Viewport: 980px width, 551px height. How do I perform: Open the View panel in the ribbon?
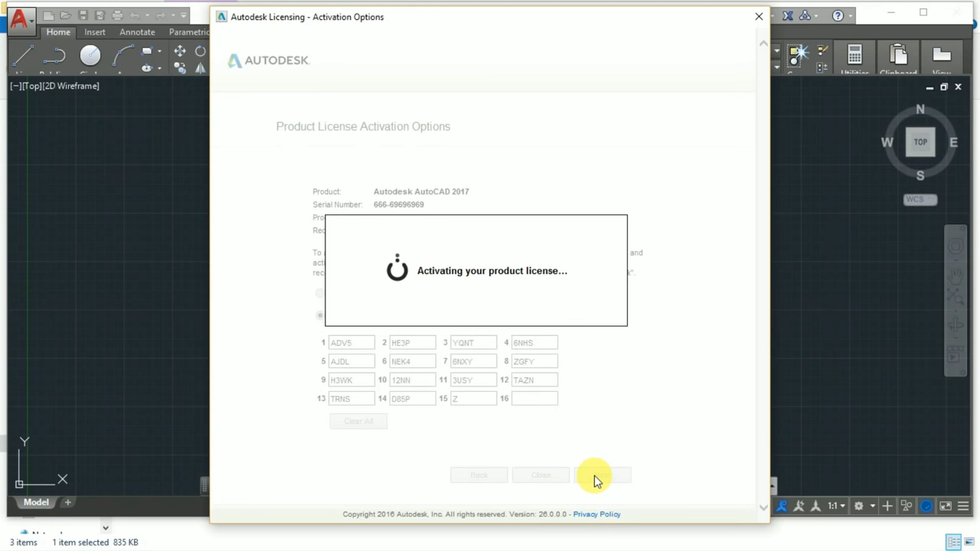click(942, 58)
